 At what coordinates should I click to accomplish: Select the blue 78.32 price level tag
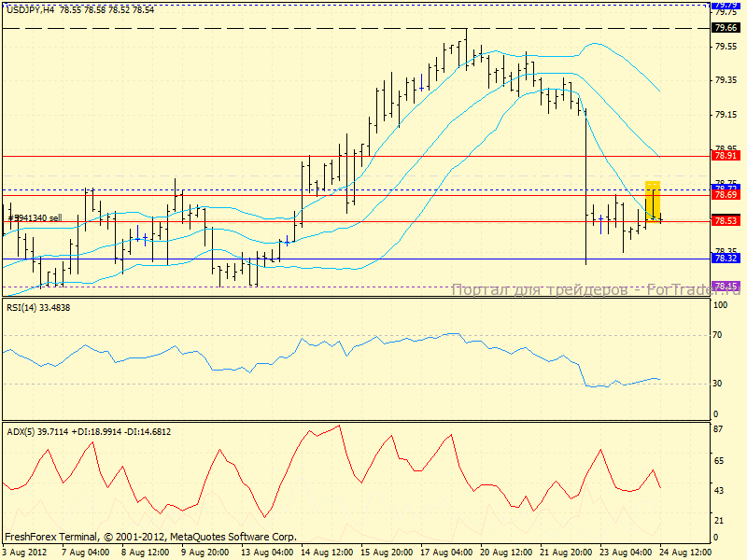point(726,258)
